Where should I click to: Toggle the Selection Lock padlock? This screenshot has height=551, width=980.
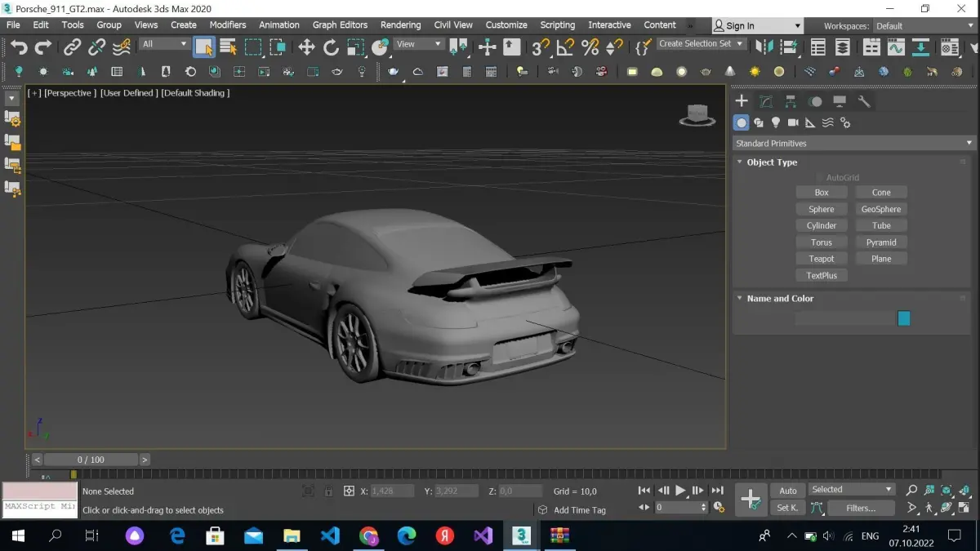(328, 491)
